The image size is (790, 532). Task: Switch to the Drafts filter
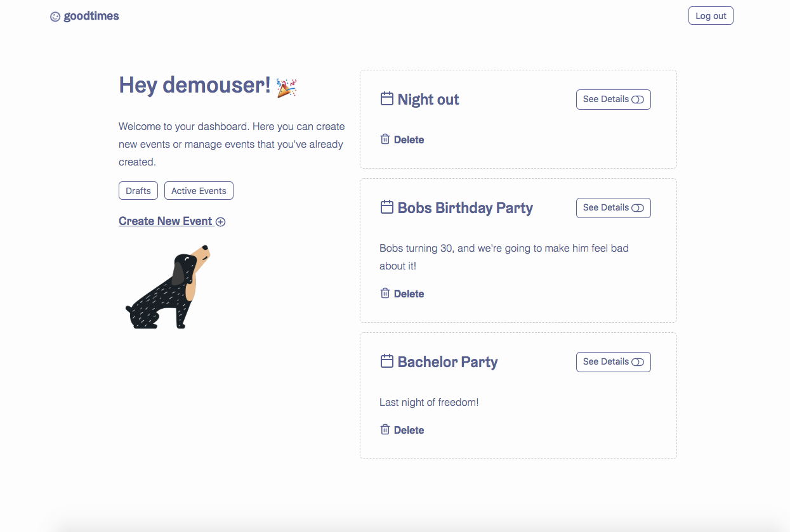pos(138,191)
